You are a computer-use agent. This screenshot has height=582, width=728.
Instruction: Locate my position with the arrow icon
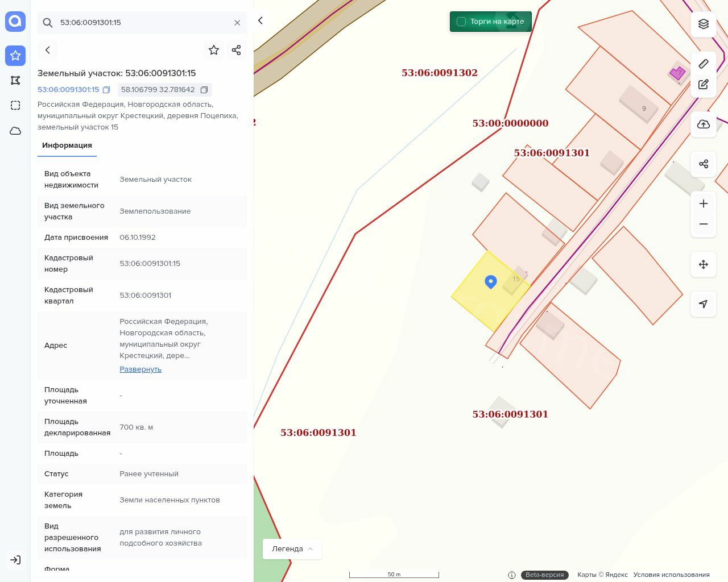(704, 304)
